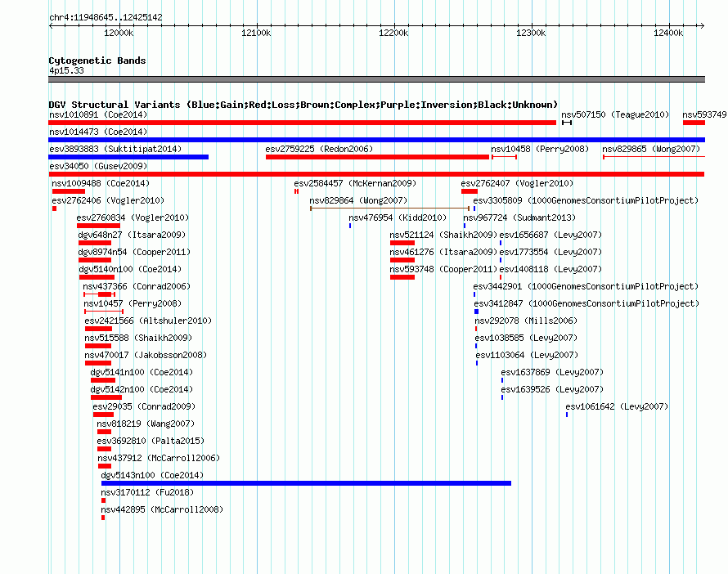
Task: Click esv3412847 1000GenomesConsortiumPilotProject label
Action: tap(586, 303)
